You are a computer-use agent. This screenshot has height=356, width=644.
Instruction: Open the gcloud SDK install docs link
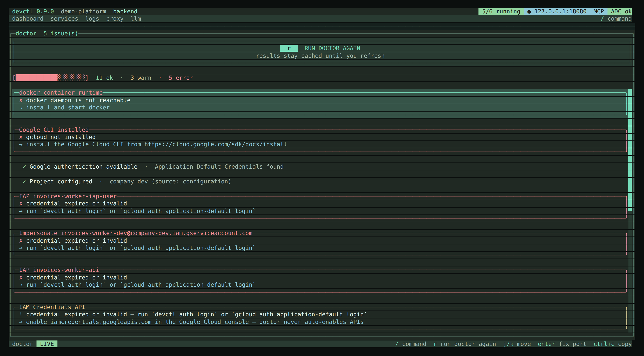coord(216,144)
